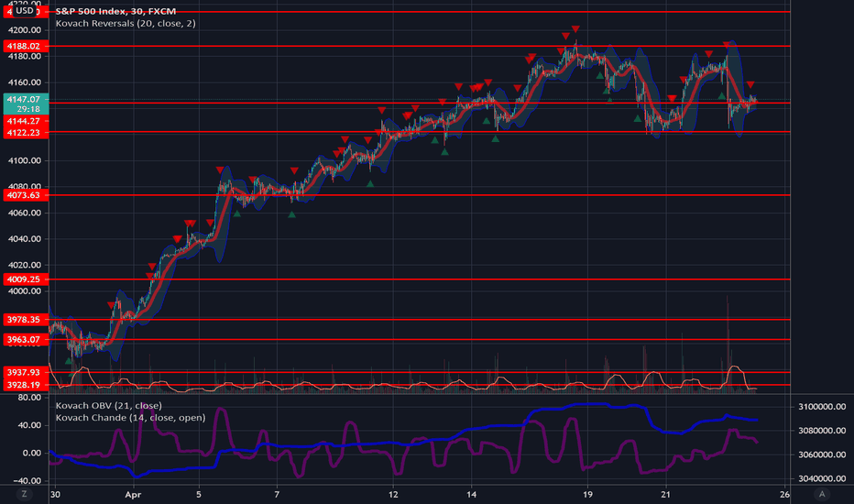854x504 pixels.
Task: Click the 4073.63 price line label
Action: coord(25,195)
